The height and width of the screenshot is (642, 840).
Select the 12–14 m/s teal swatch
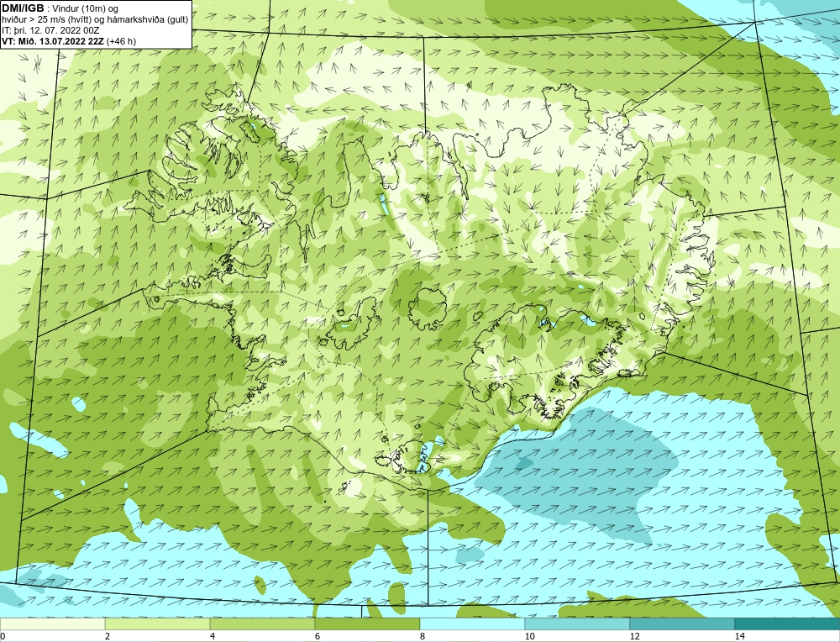[x=682, y=624]
